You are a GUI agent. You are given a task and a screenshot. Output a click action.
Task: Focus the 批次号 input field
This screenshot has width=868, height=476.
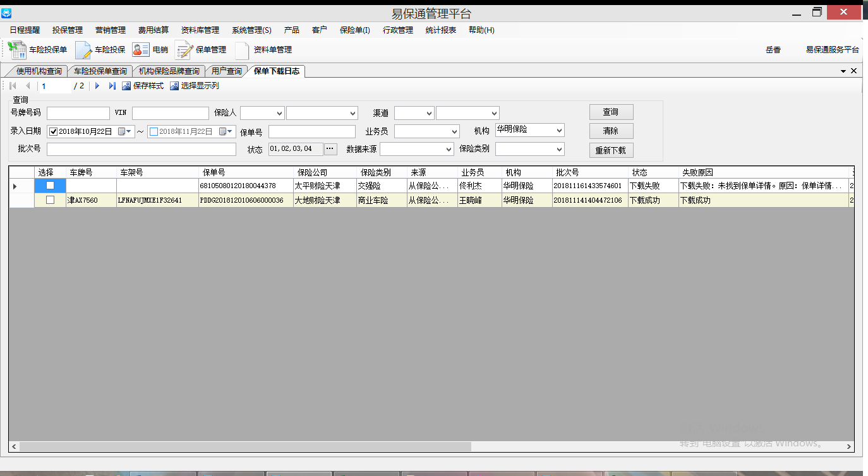point(142,149)
